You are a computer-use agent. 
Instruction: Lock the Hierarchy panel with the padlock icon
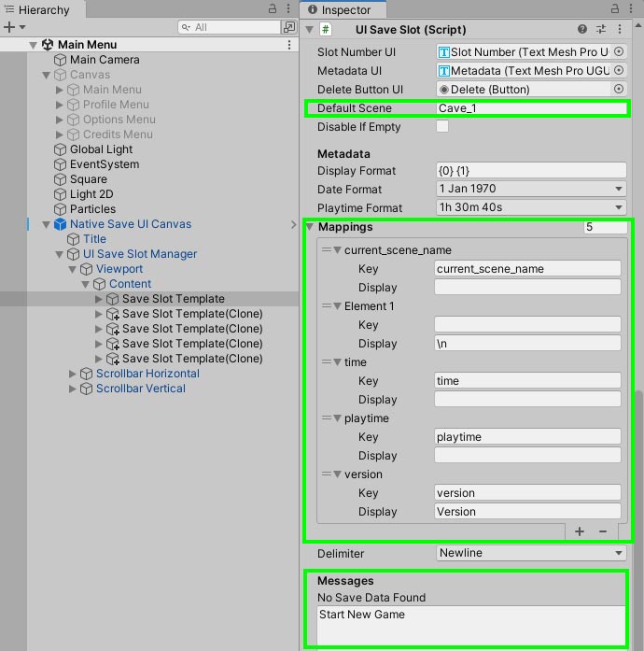pyautogui.click(x=273, y=8)
